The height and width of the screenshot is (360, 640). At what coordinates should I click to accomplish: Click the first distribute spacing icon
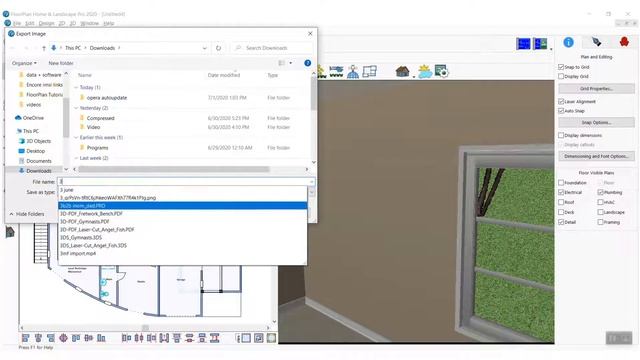click(x=127, y=338)
